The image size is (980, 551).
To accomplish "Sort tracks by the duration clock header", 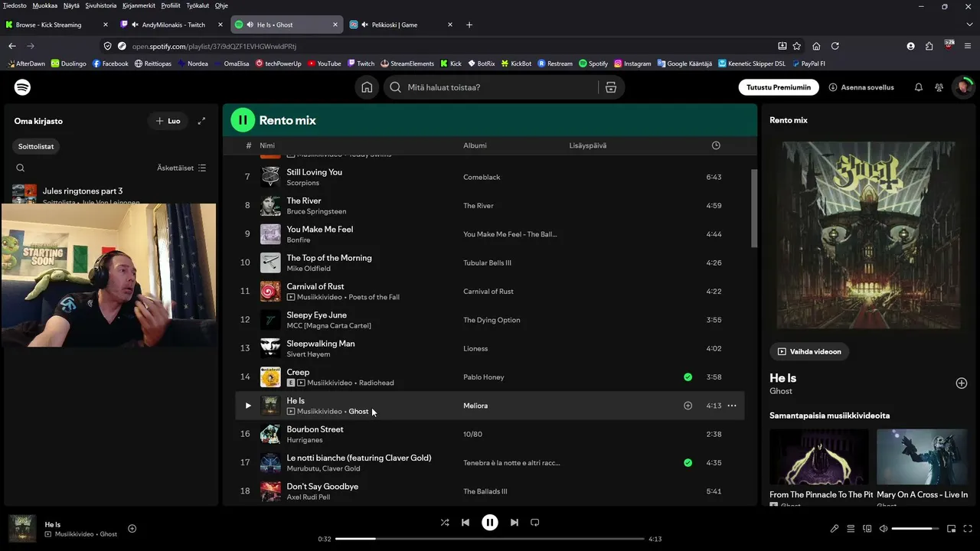I will pyautogui.click(x=716, y=145).
